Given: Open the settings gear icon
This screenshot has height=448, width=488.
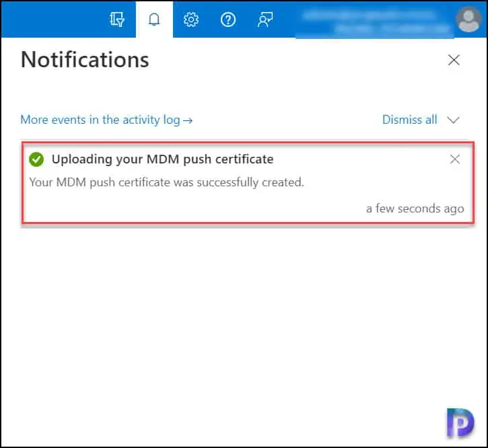Looking at the screenshot, I should tap(190, 20).
